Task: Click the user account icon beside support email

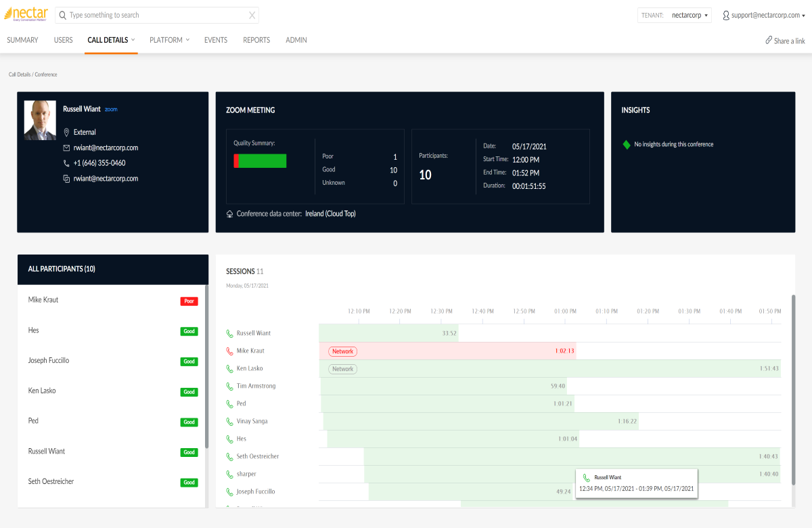Action: click(x=726, y=15)
